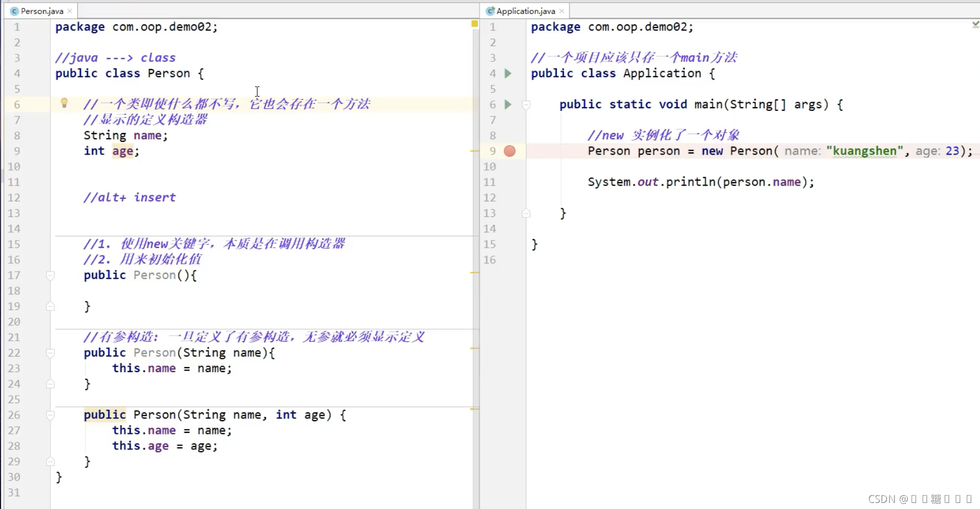The width and height of the screenshot is (980, 509).
Task: Click the Application.java class file icon
Action: point(490,11)
